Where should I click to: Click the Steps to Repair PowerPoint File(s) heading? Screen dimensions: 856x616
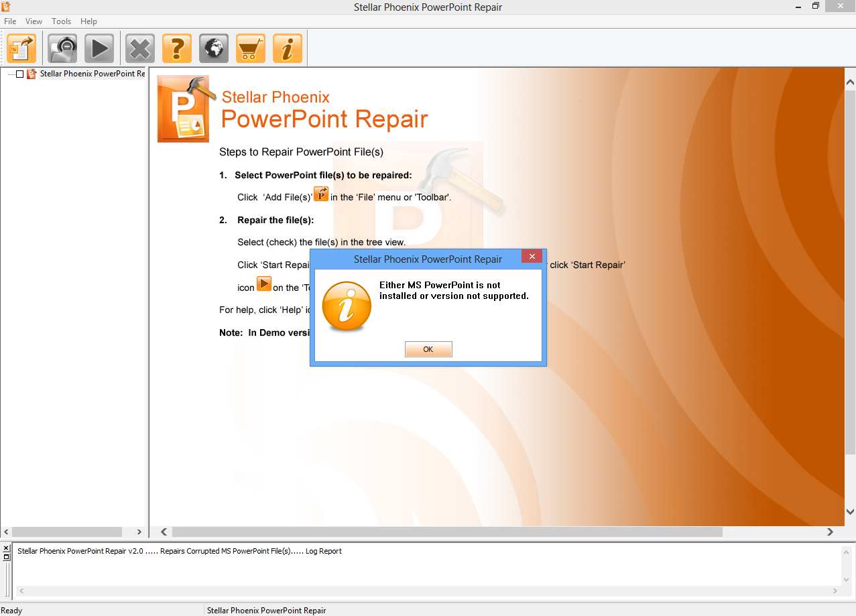(x=301, y=152)
